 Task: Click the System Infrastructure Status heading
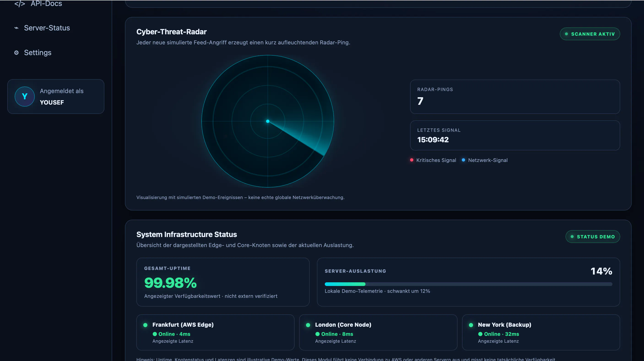(x=187, y=234)
